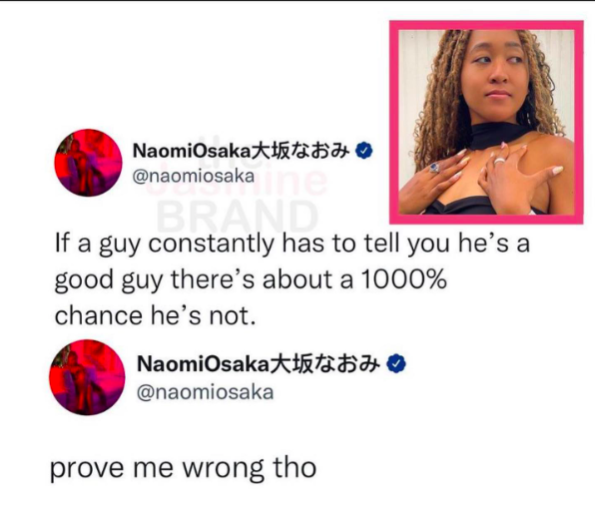595x514 pixels.
Task: Pick the pink border of the photo frame
Action: tap(486, 25)
